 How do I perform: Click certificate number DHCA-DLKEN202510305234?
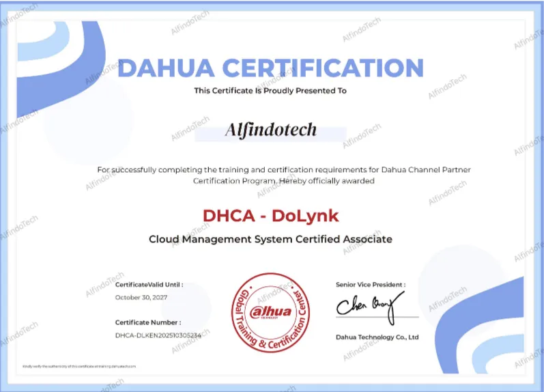[x=158, y=335]
